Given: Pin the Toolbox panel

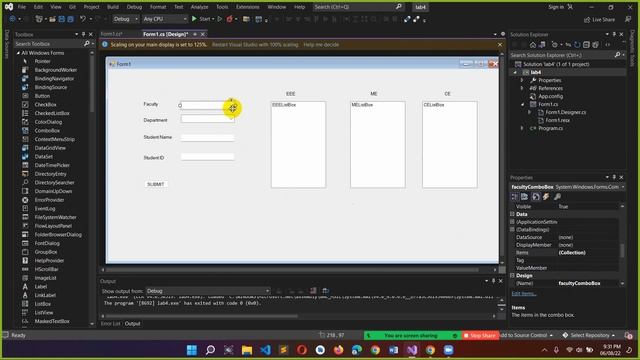Looking at the screenshot, I should click(83, 34).
